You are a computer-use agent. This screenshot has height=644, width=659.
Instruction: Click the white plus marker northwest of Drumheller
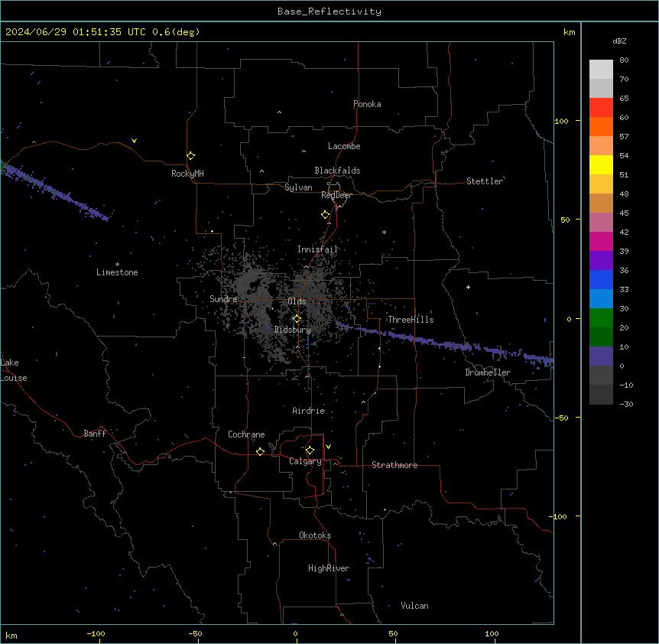coord(468,287)
